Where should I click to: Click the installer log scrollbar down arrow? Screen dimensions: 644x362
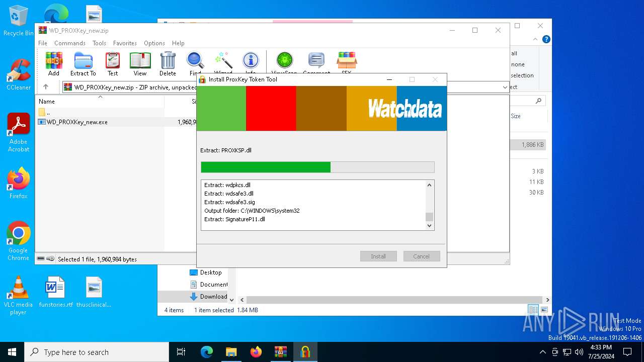[x=429, y=226]
